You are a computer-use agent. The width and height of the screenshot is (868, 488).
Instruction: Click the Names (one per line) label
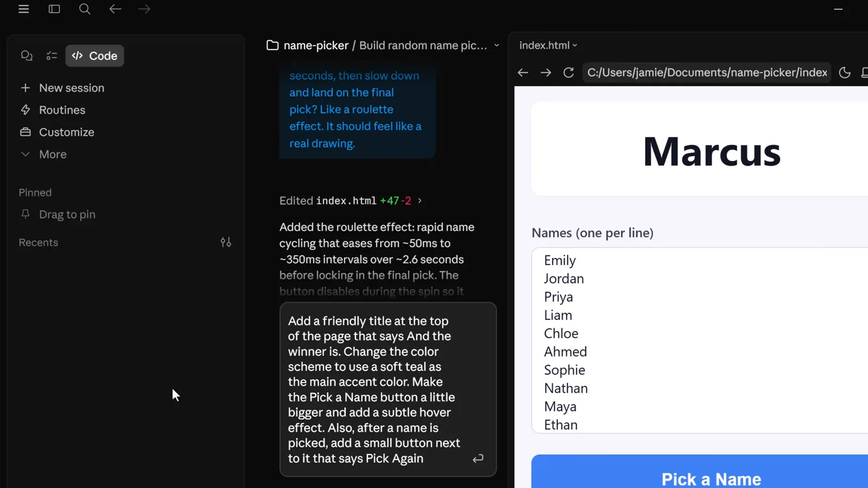pyautogui.click(x=592, y=233)
